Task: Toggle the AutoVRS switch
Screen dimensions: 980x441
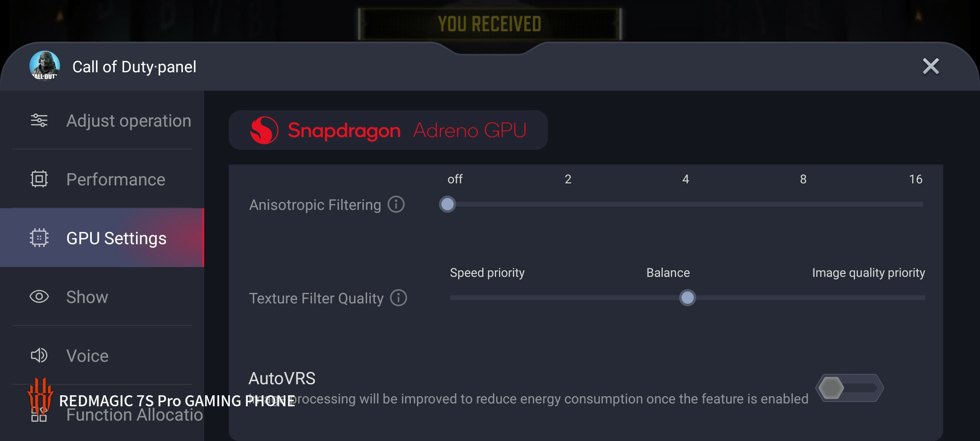Action: point(850,388)
